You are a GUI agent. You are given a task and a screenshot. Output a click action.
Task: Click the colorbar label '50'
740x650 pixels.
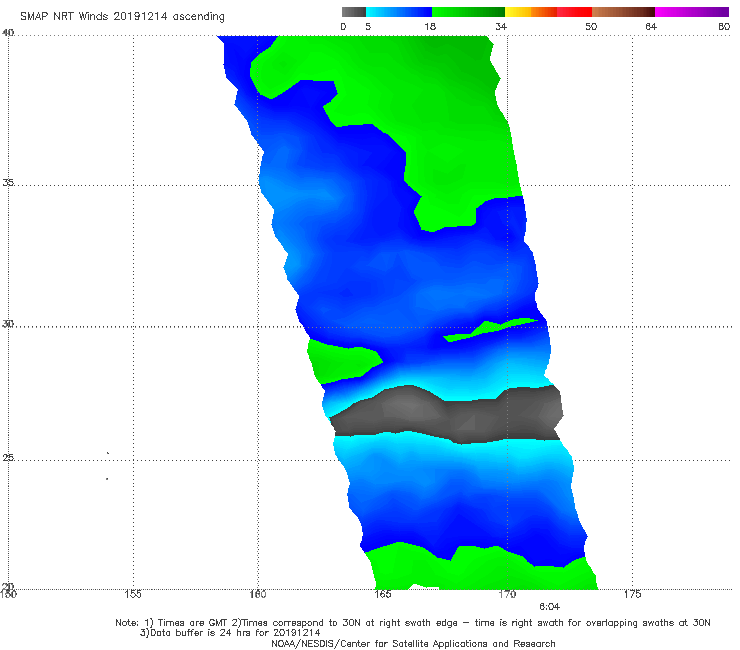pos(591,26)
